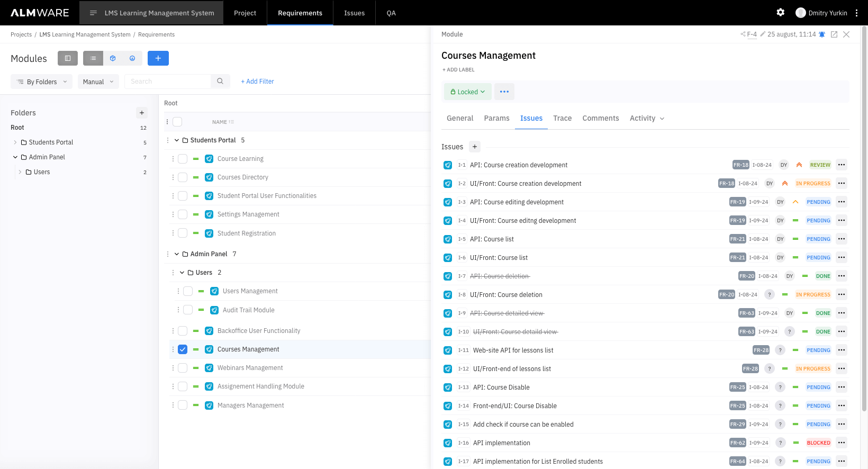
Task: Expand Users folder in folders sidebar
Action: pyautogui.click(x=20, y=172)
